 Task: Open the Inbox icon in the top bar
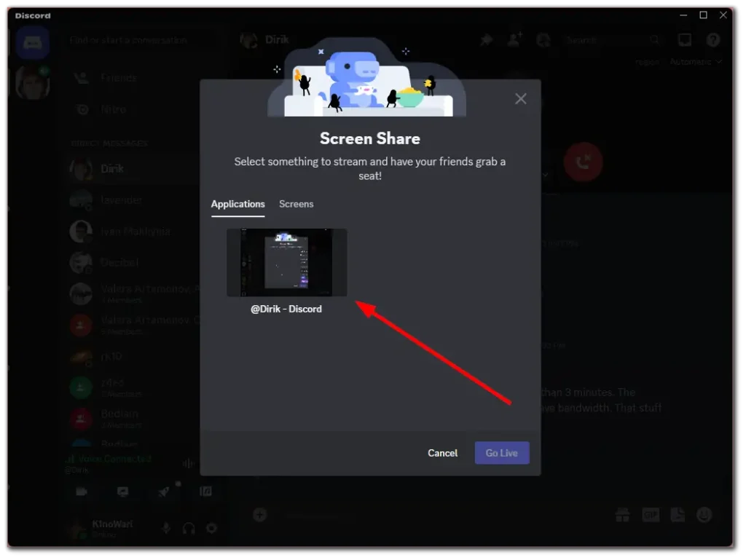pos(685,40)
